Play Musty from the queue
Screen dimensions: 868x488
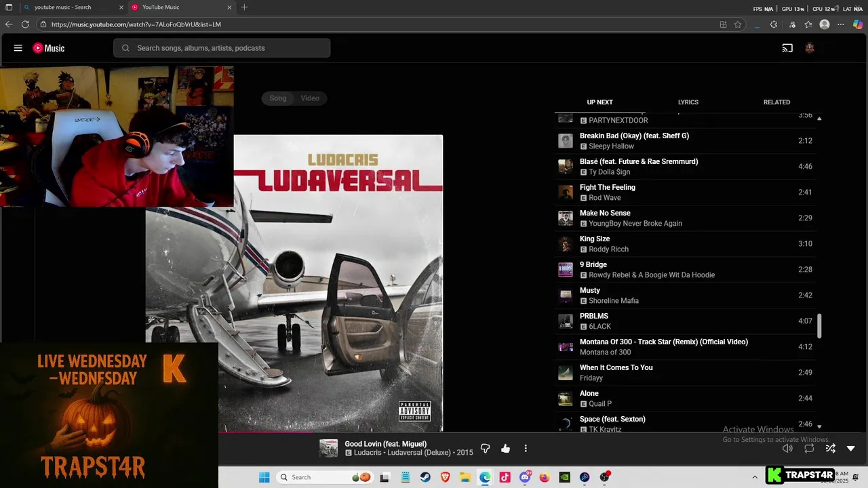coord(685,296)
